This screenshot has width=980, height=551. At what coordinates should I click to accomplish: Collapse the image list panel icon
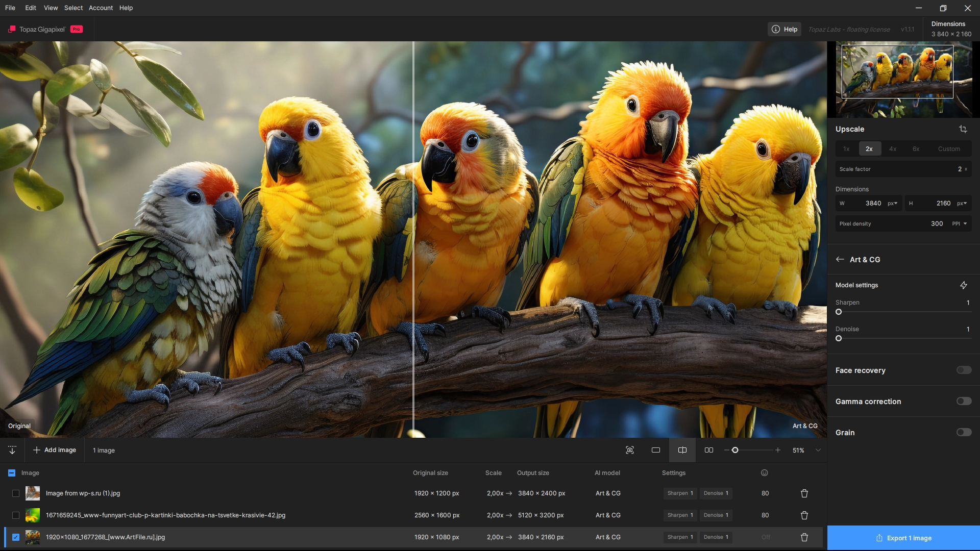(12, 450)
